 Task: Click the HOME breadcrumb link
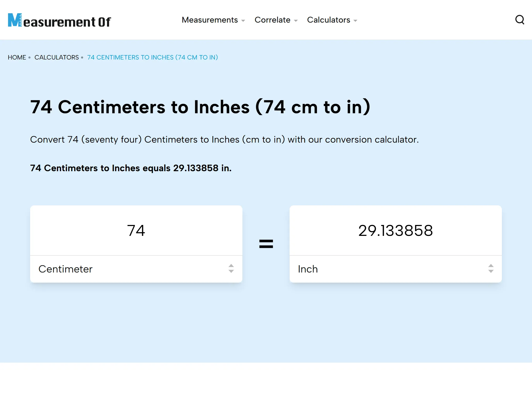point(17,57)
